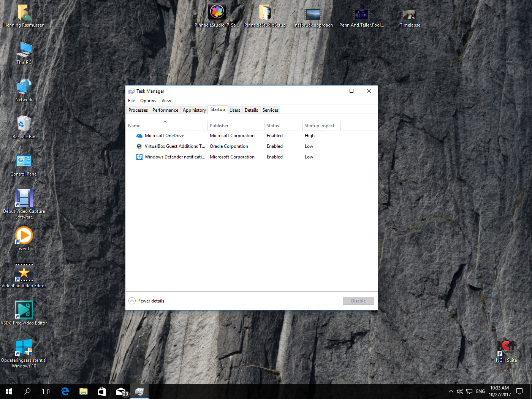Screen dimensions: 532x399
Task: Open the Task Manager from the taskbar
Action: 139,391
